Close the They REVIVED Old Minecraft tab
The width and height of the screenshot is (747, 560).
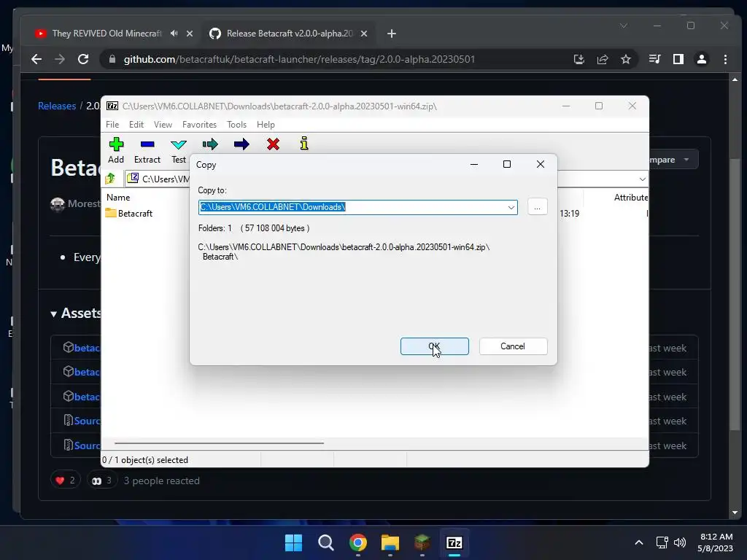[x=190, y=34]
